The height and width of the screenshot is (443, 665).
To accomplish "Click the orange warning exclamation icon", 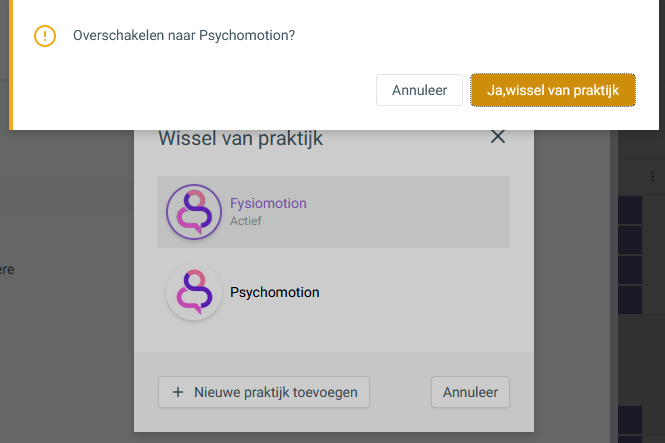I will [x=45, y=36].
